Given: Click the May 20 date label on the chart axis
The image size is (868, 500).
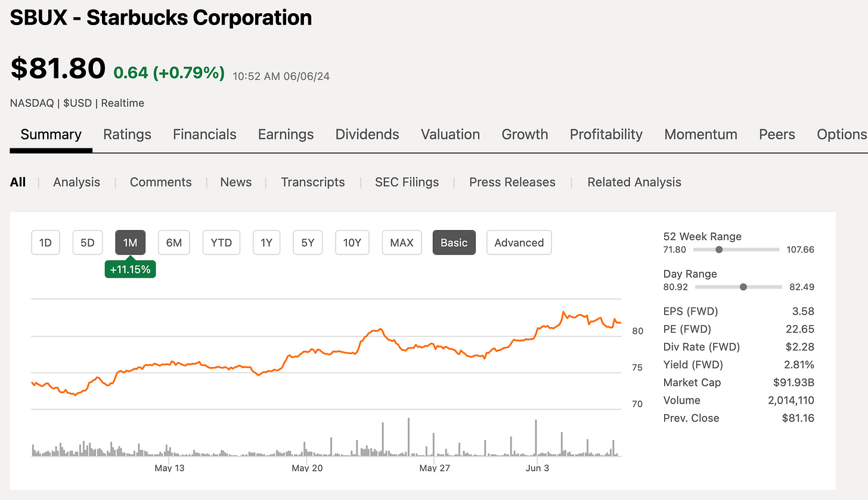Looking at the screenshot, I should [x=307, y=468].
